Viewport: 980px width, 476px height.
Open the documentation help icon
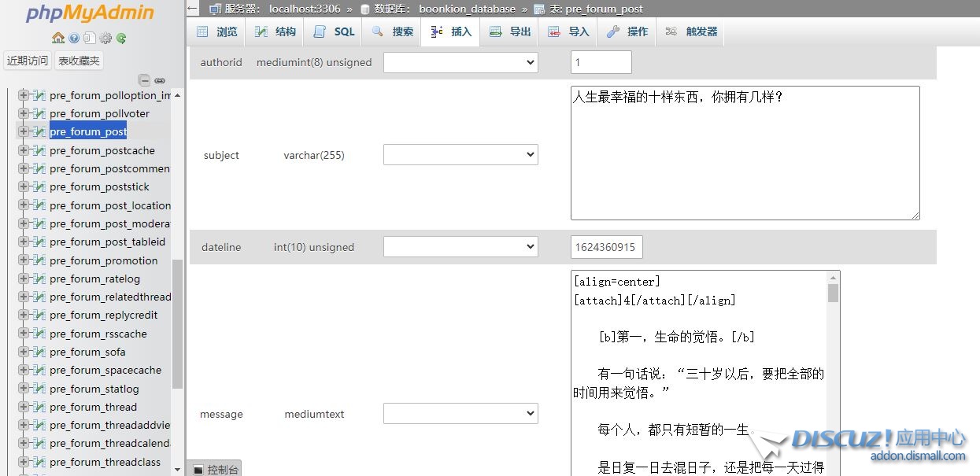[x=74, y=38]
